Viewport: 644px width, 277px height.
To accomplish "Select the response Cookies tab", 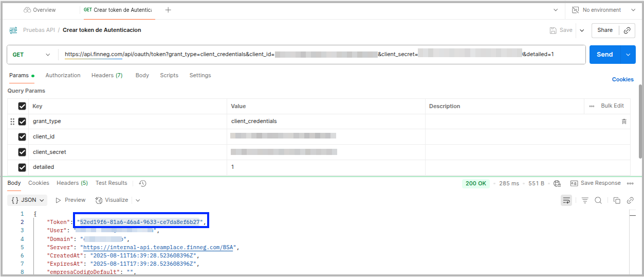I will tap(39, 183).
